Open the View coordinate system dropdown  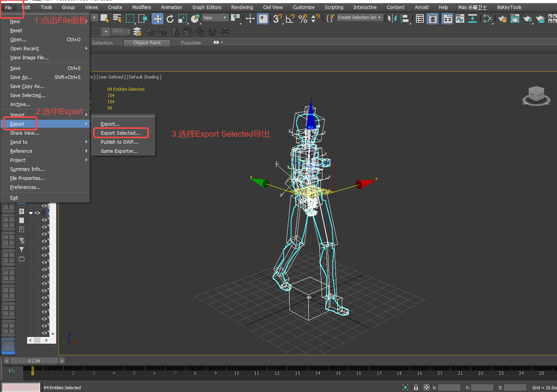coord(215,18)
